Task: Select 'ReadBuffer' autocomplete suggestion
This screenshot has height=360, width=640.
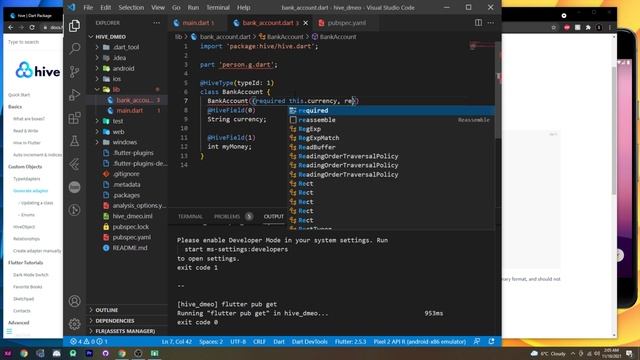Action: pyautogui.click(x=391, y=147)
